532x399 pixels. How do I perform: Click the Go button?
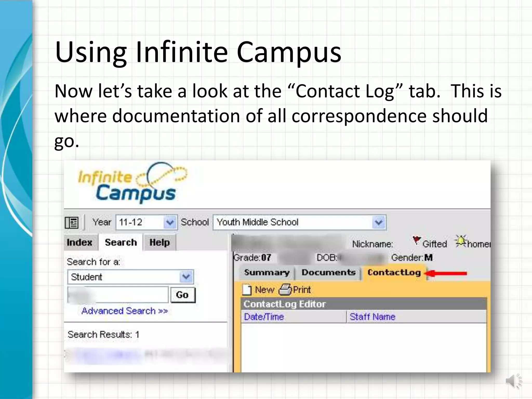point(183,295)
